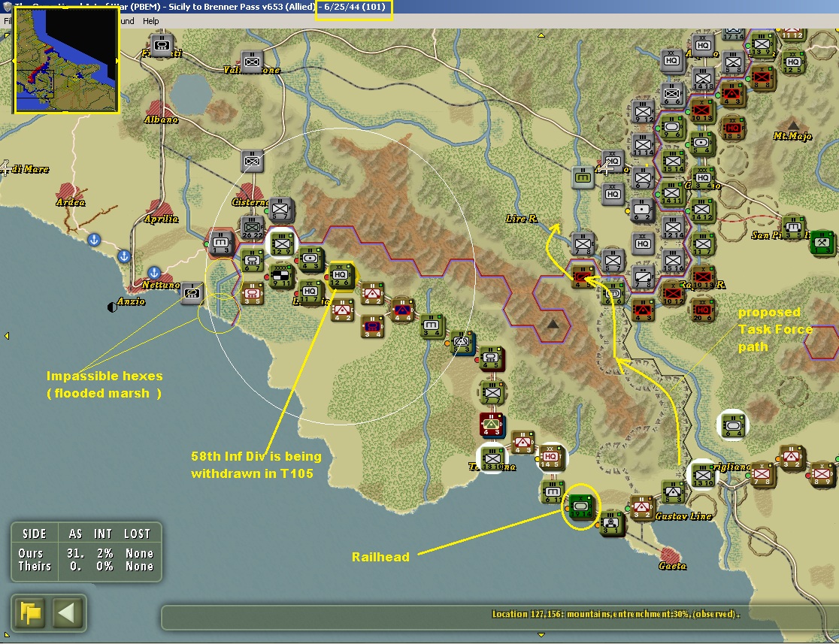Click the left-pointing arrow button

pyautogui.click(x=68, y=612)
